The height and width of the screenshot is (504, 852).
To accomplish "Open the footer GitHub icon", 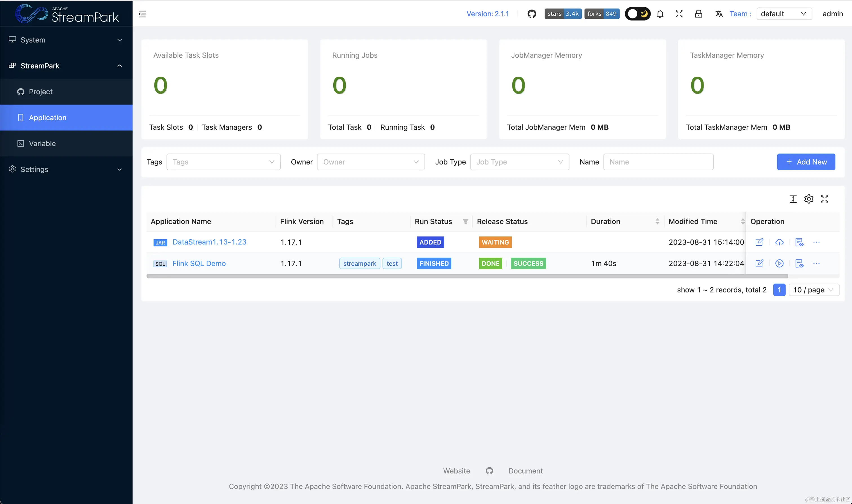I will click(x=489, y=471).
